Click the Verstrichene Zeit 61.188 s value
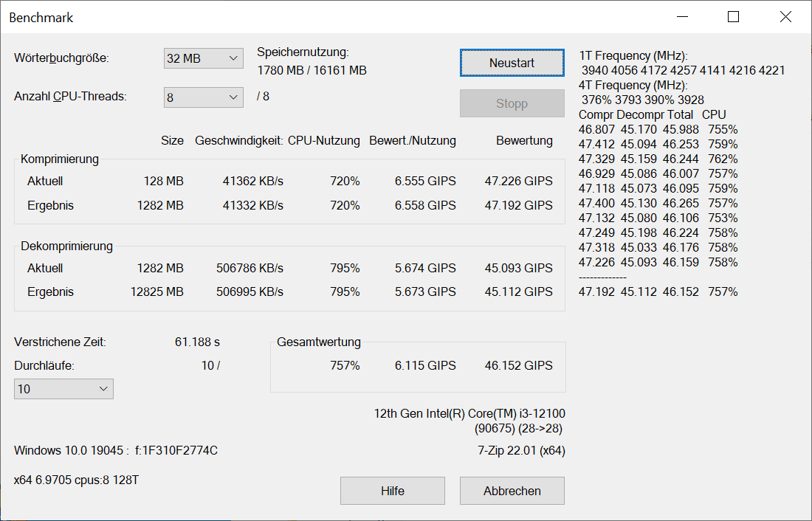This screenshot has width=812, height=521. tap(196, 342)
